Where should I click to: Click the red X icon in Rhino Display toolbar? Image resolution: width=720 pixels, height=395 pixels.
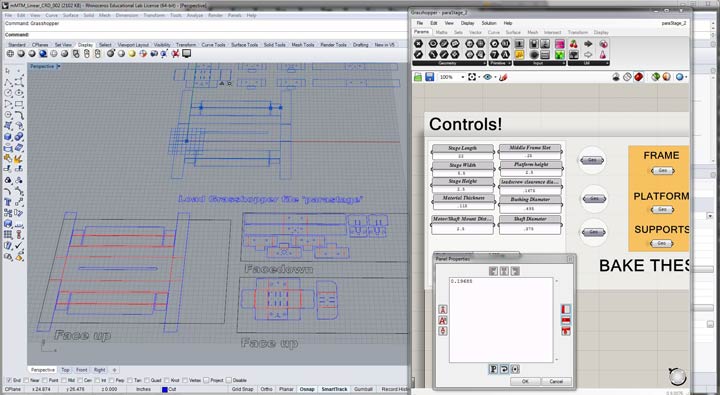click(175, 54)
